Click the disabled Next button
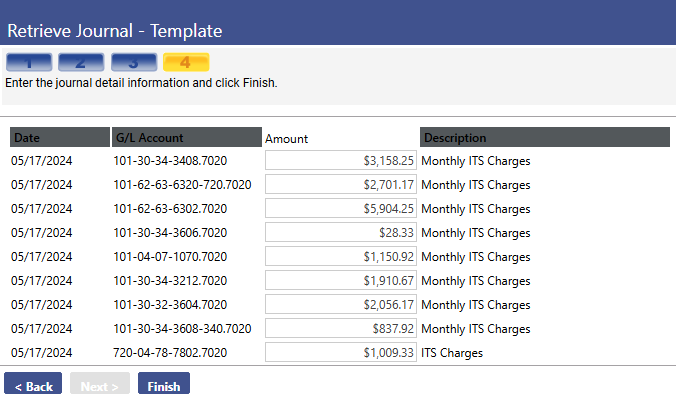Viewport: 676px width, 400px height. 100,383
